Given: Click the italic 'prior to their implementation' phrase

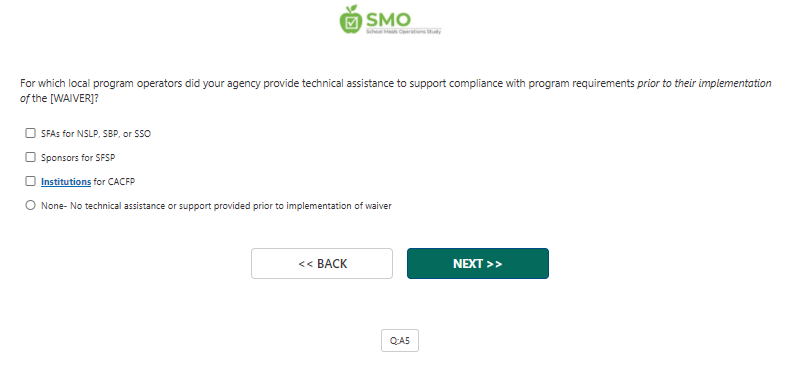Looking at the screenshot, I should (704, 83).
